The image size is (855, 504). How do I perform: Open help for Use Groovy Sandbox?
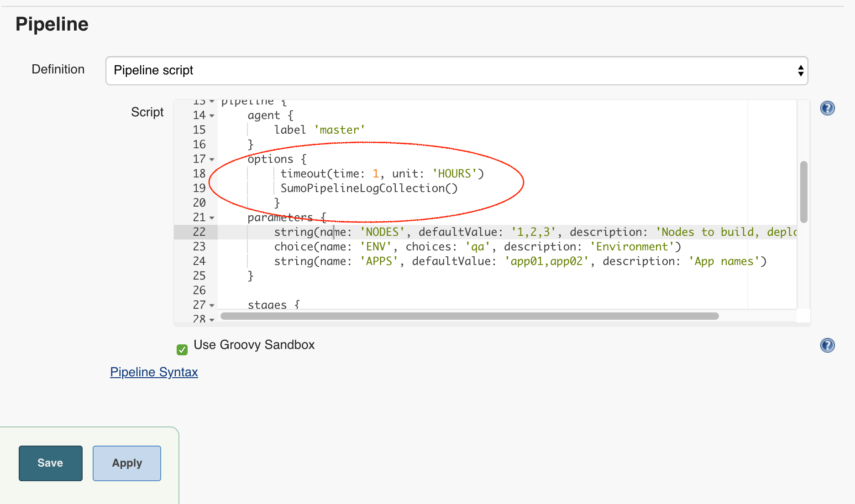tap(827, 345)
